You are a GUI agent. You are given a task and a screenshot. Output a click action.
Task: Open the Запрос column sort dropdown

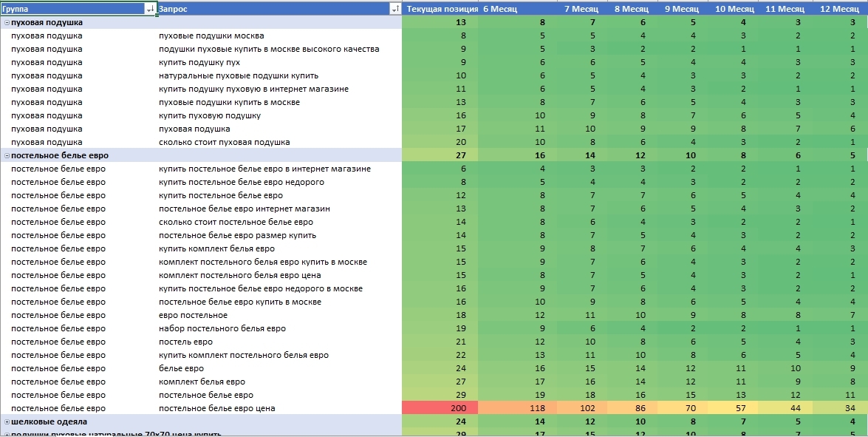(395, 9)
